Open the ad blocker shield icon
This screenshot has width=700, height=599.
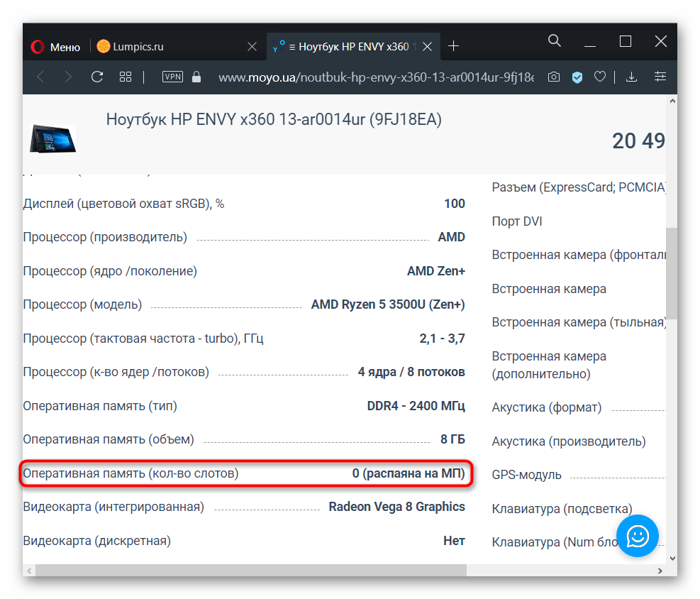[x=577, y=77]
